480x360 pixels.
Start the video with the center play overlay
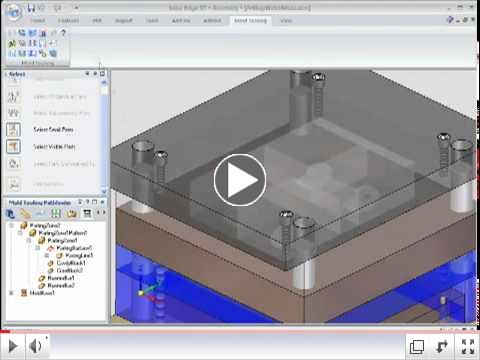pyautogui.click(x=240, y=180)
